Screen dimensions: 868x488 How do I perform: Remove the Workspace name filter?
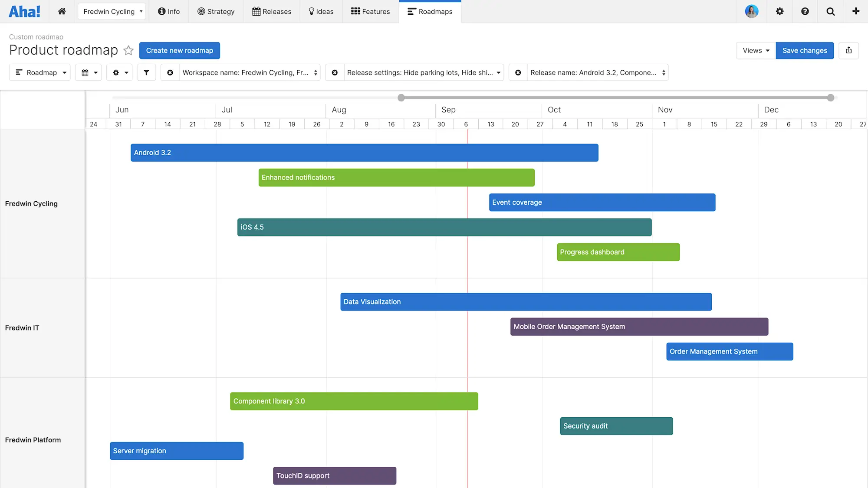170,72
